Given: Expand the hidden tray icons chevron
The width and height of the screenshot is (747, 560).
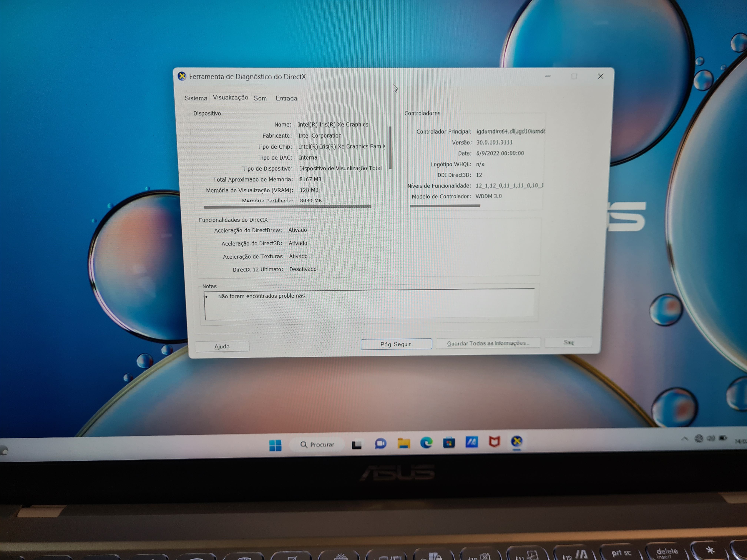Looking at the screenshot, I should [x=685, y=439].
